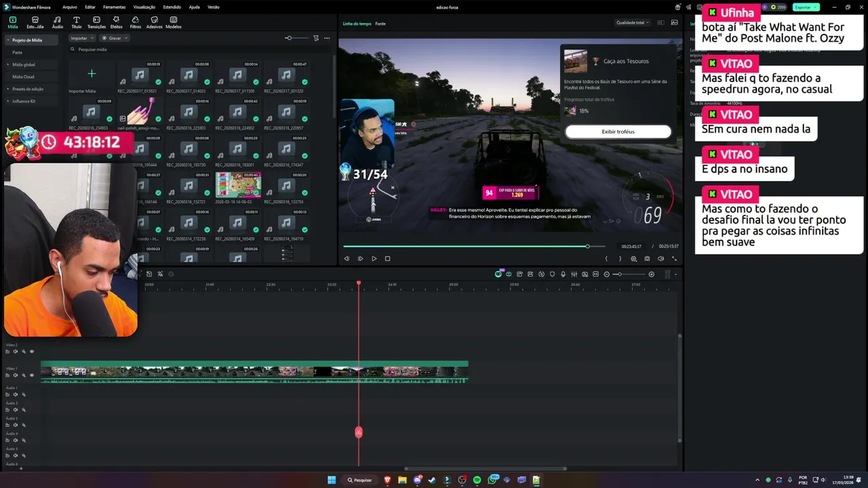
Task: Expand the Mídia global tree item
Action: (8, 64)
